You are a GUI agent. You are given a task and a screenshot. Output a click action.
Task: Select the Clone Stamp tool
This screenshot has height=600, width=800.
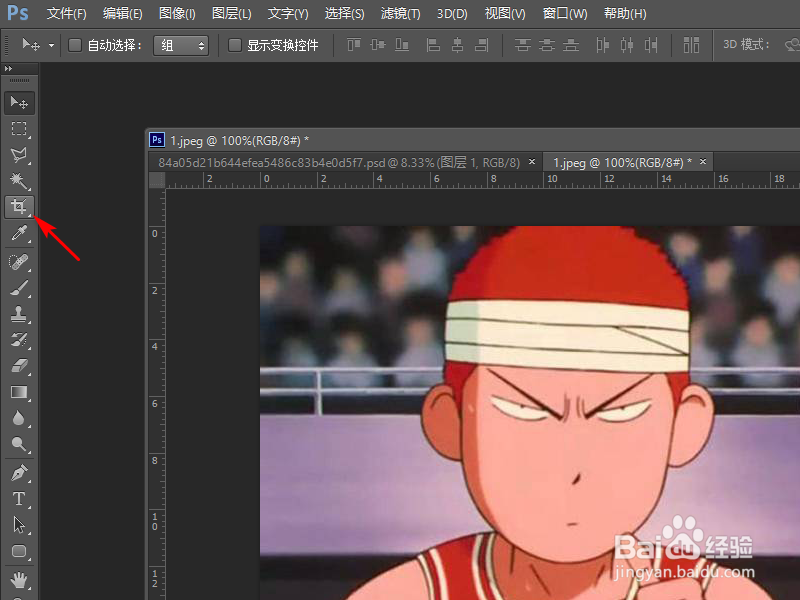click(19, 314)
